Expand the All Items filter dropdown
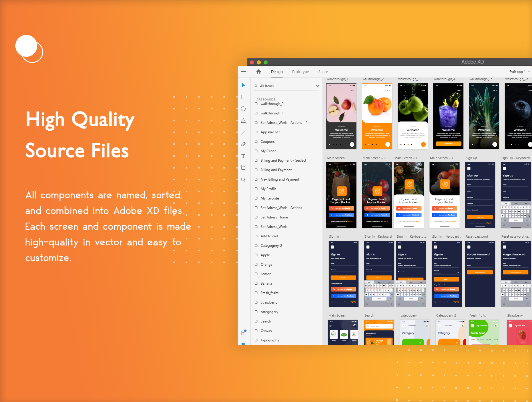 317,86
